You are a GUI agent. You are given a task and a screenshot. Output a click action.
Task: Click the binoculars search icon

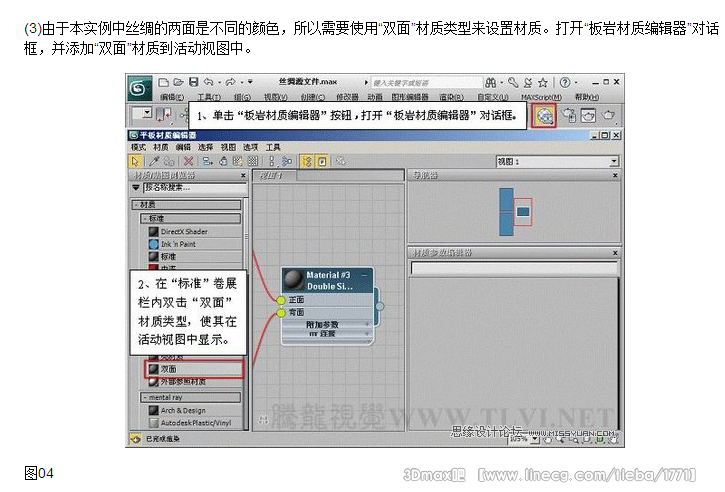coord(491,83)
